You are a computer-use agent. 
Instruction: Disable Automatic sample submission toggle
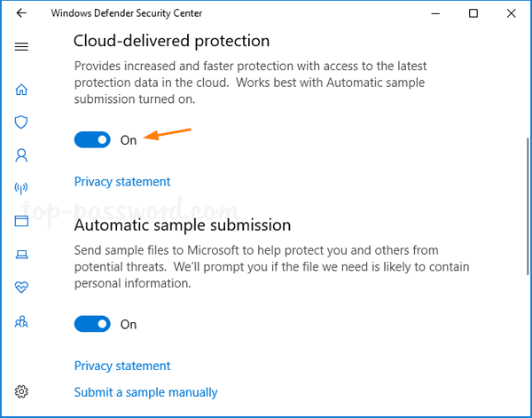92,324
